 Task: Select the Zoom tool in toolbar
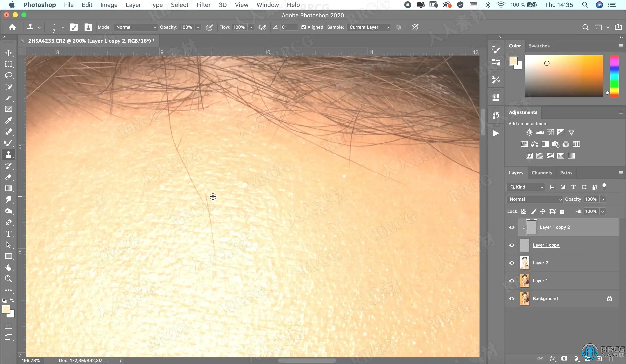pyautogui.click(x=8, y=279)
